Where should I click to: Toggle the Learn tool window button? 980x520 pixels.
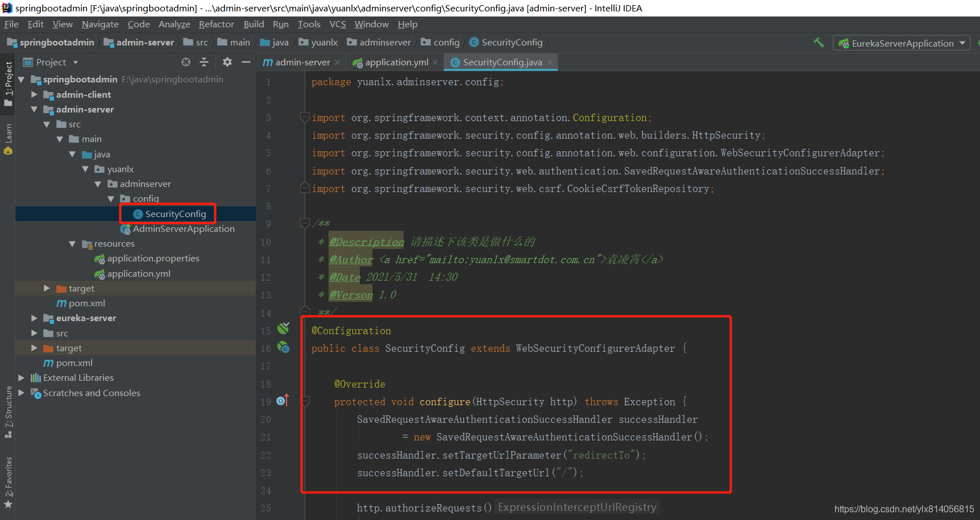[x=8, y=139]
